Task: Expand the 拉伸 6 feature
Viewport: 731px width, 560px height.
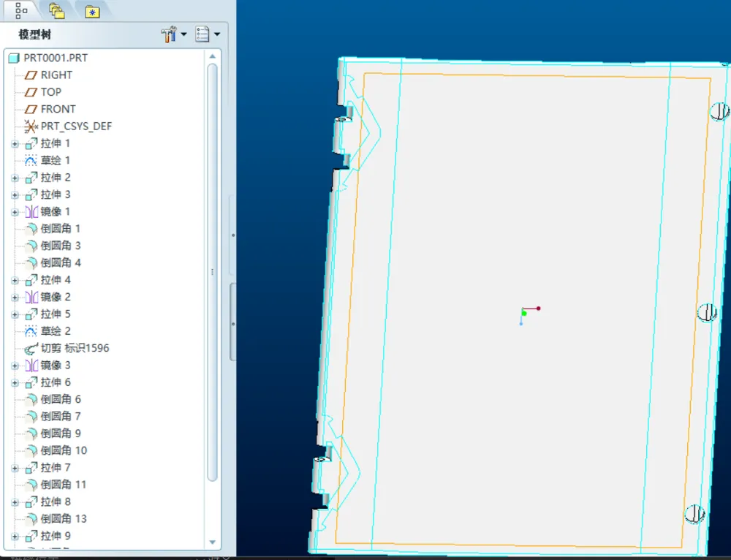Action: point(15,383)
